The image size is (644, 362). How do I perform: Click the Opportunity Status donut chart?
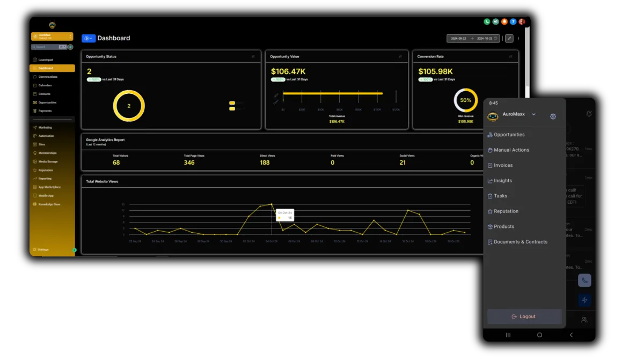tap(129, 106)
